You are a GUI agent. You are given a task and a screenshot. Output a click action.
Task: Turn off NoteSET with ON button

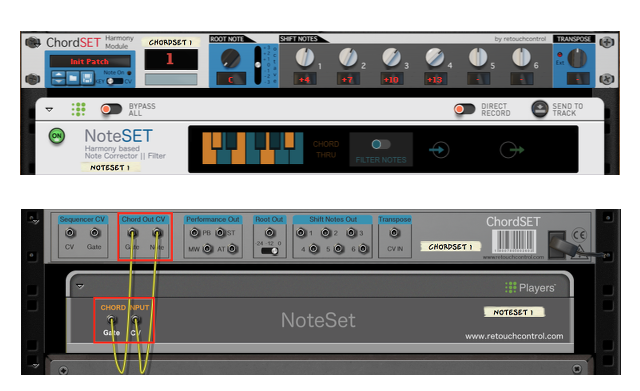[57, 136]
